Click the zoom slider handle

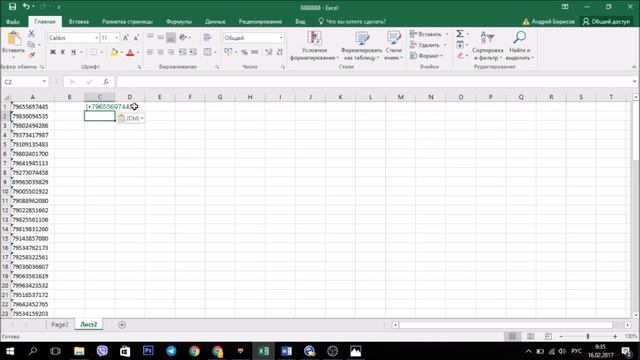(x=588, y=336)
